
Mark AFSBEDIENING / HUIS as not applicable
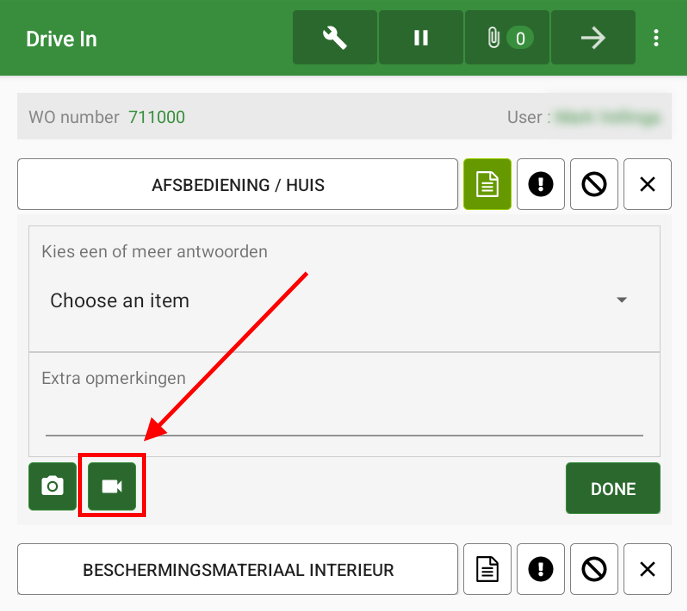click(594, 185)
